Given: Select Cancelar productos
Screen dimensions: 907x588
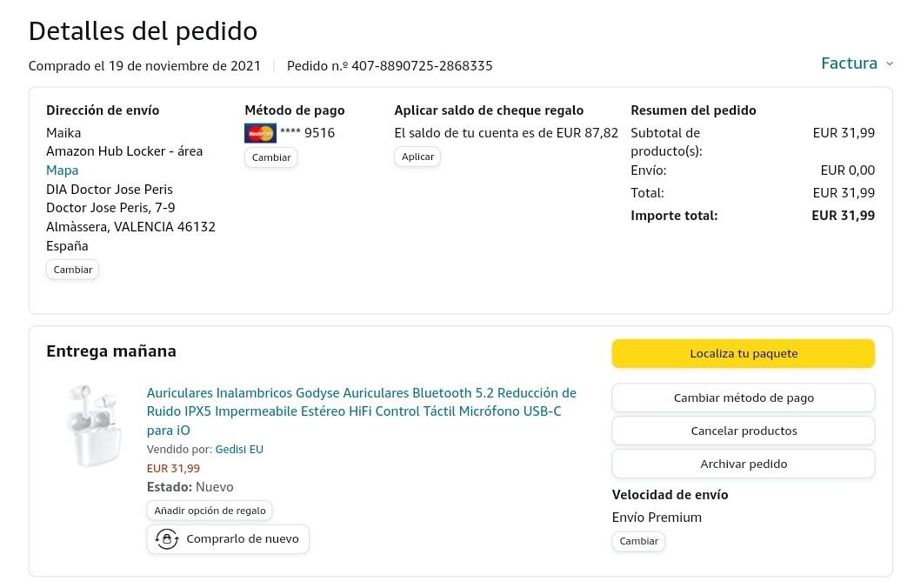Looking at the screenshot, I should [x=744, y=431].
